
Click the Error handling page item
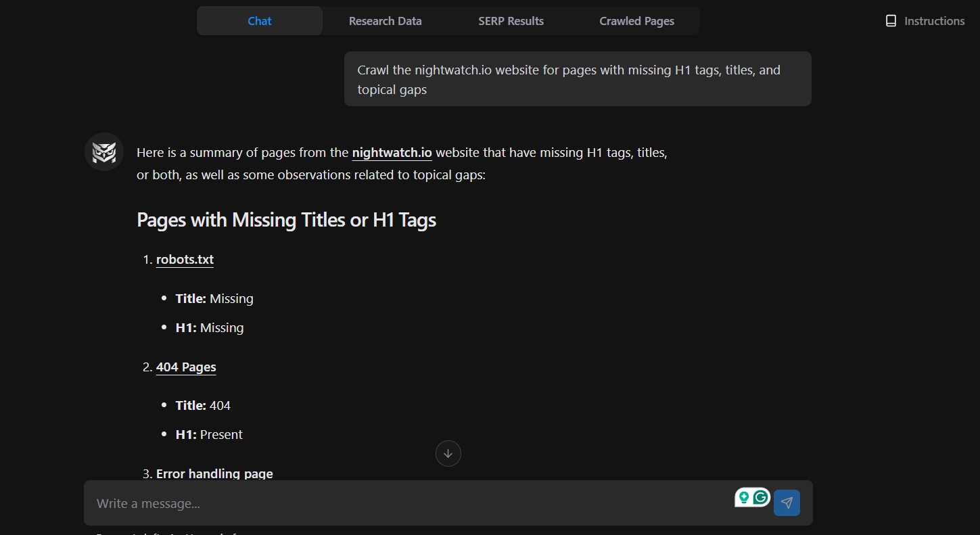tap(214, 473)
